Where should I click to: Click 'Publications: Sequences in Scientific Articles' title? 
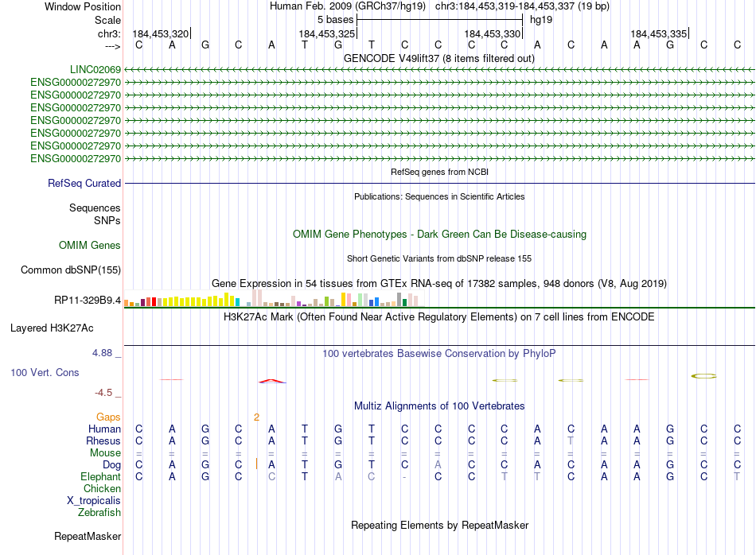439,196
